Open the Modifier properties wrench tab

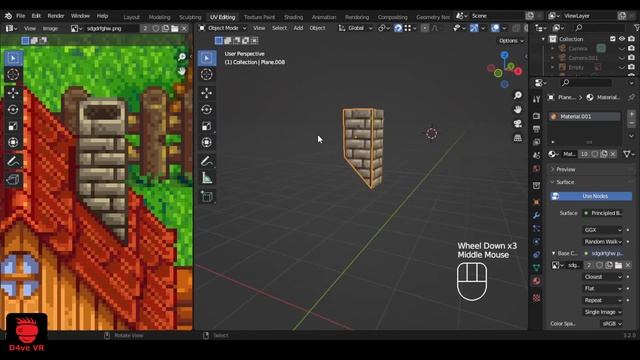click(x=536, y=215)
